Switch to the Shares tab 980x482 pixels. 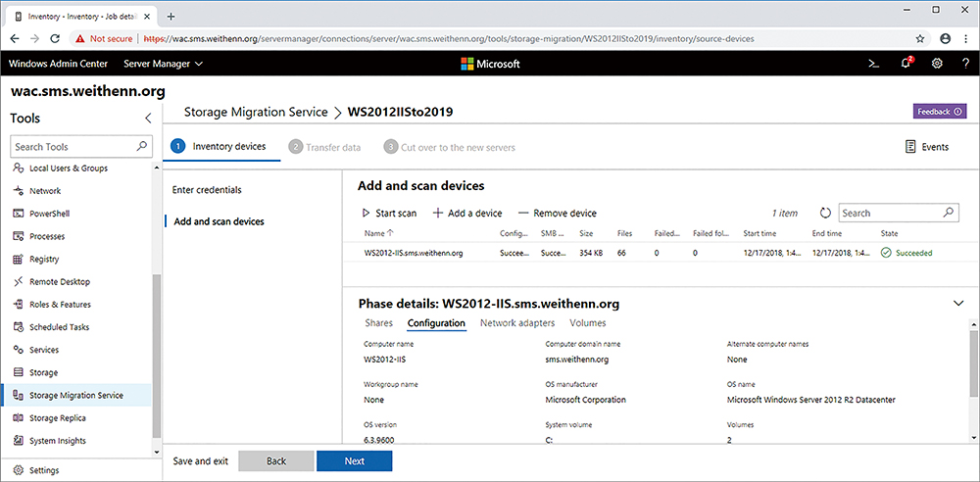pyautogui.click(x=378, y=323)
